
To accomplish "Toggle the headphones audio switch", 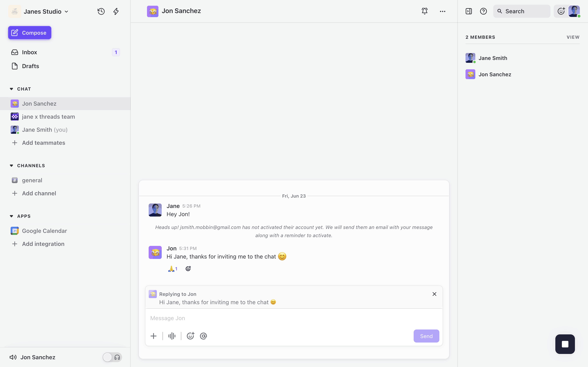I will [x=112, y=357].
